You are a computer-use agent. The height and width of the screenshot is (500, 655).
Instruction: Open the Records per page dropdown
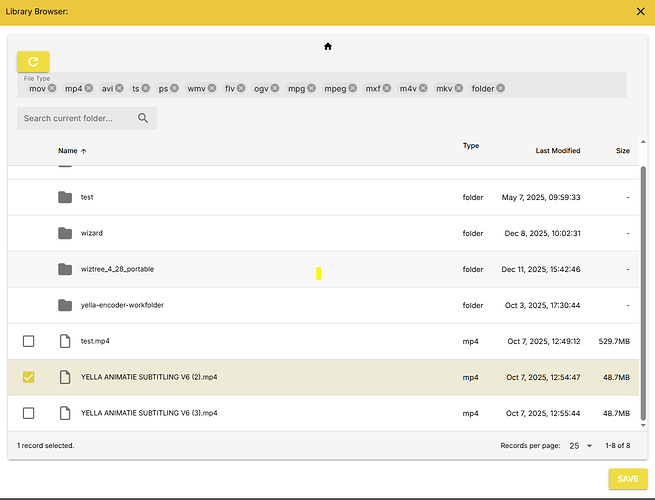578,445
